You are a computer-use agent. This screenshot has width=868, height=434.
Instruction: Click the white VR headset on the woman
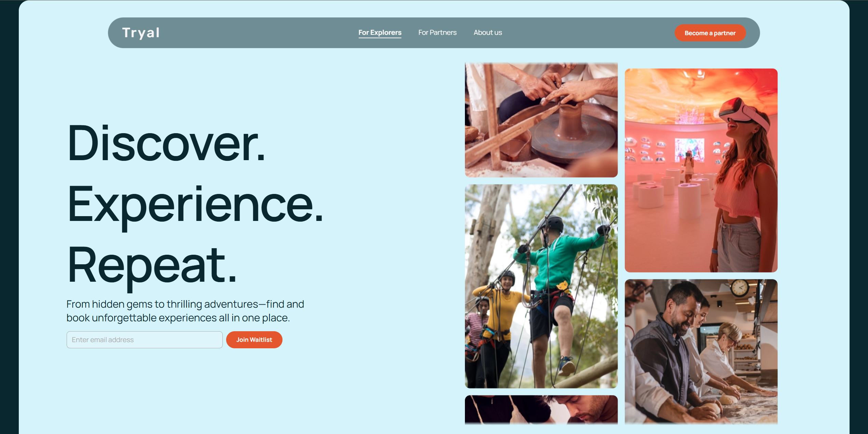[x=744, y=111]
